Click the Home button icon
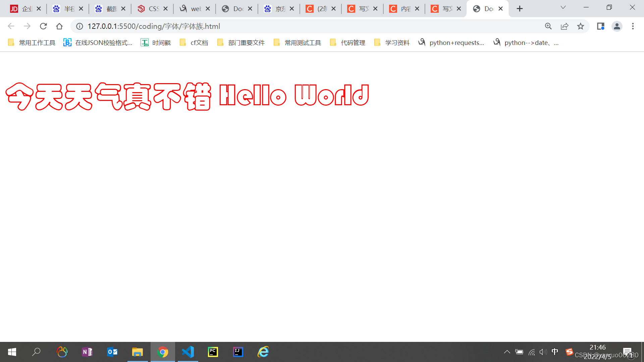The height and width of the screenshot is (362, 644). (x=59, y=26)
